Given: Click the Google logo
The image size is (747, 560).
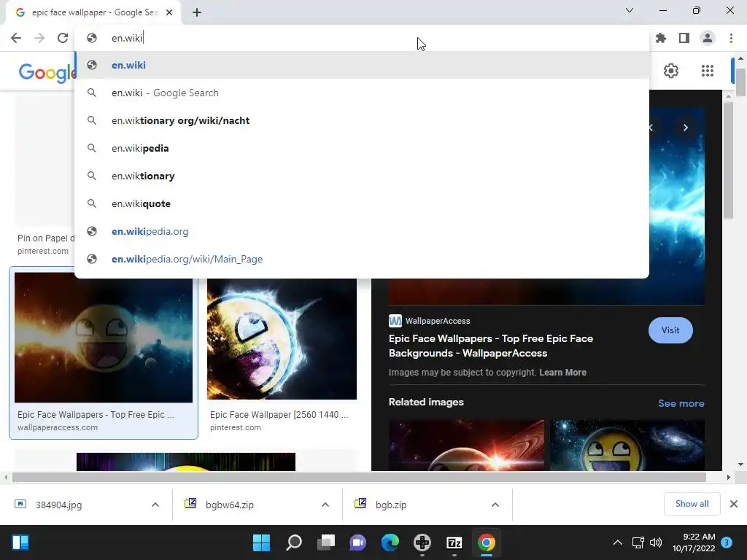Looking at the screenshot, I should click(x=47, y=72).
